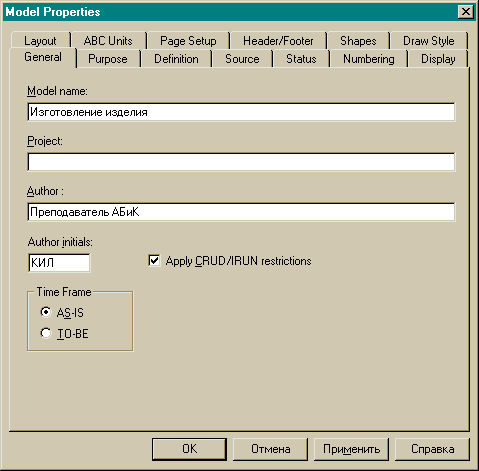This screenshot has width=479, height=471.
Task: Open the Status tab
Action: point(301,59)
